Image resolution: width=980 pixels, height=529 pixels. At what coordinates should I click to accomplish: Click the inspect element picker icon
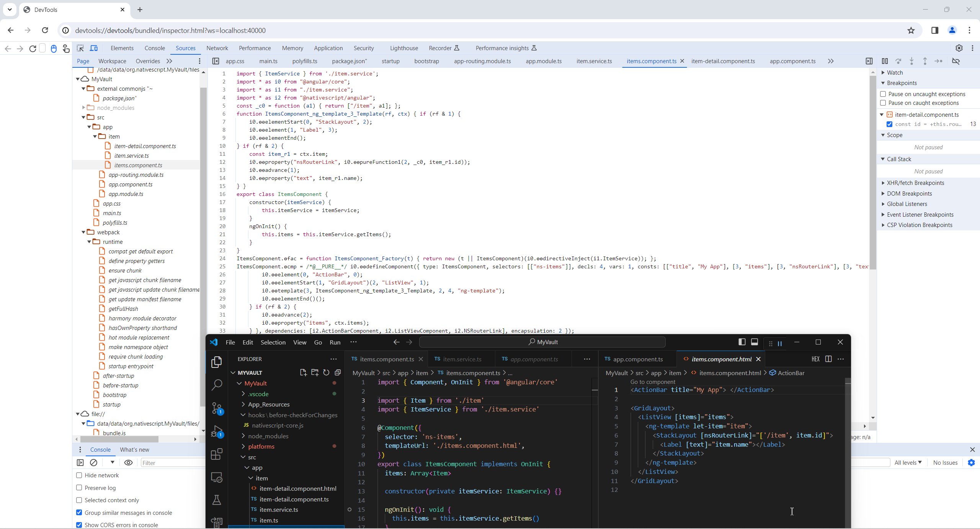(x=80, y=48)
